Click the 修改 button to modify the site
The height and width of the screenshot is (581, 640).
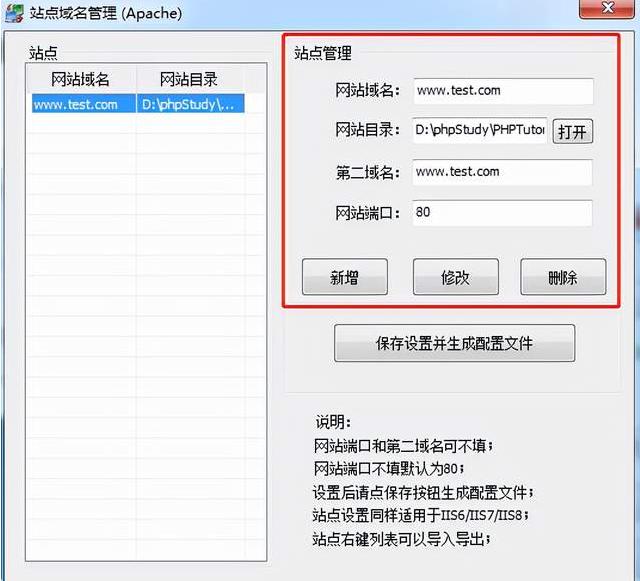coord(455,277)
